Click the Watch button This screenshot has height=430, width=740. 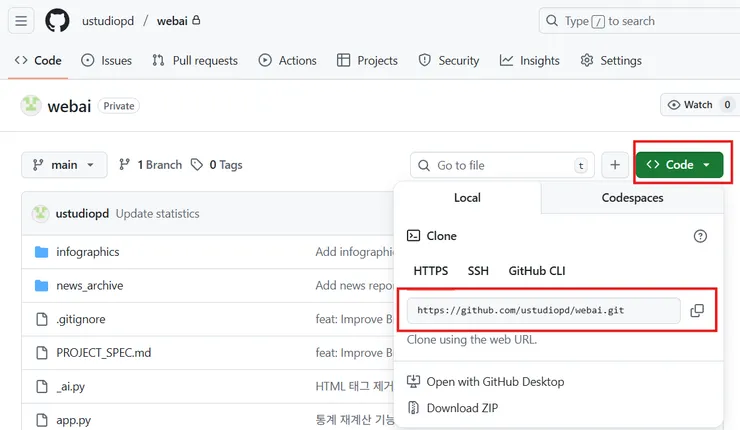(700, 105)
